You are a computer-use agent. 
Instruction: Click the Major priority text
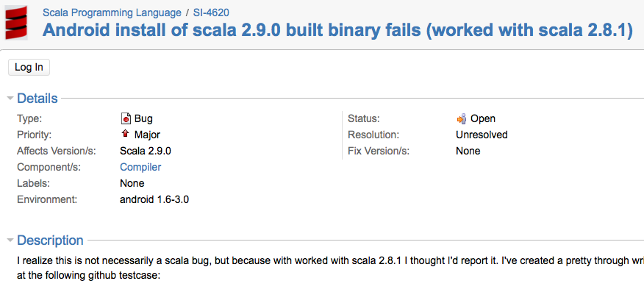(x=148, y=135)
